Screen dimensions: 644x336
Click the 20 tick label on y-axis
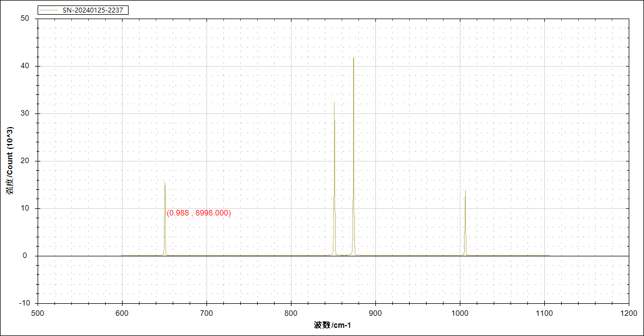[x=25, y=161]
